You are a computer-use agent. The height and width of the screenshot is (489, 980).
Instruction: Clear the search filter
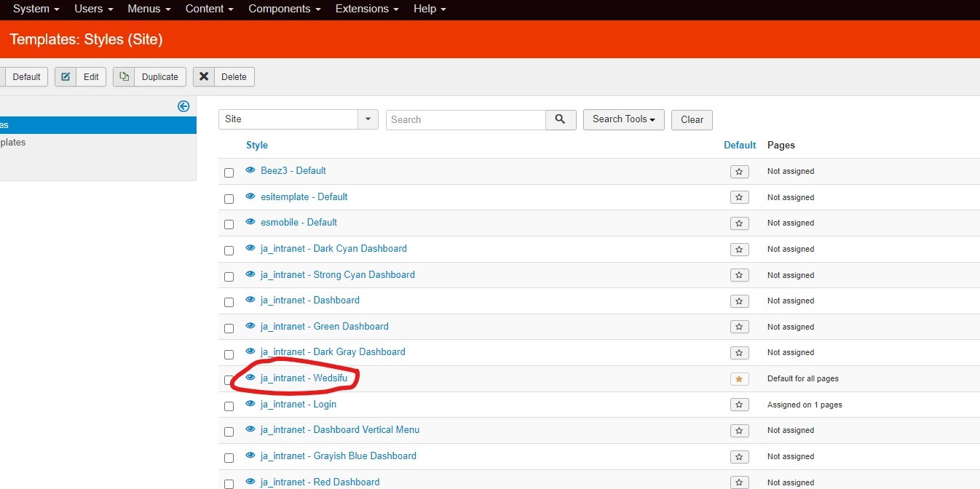[692, 120]
